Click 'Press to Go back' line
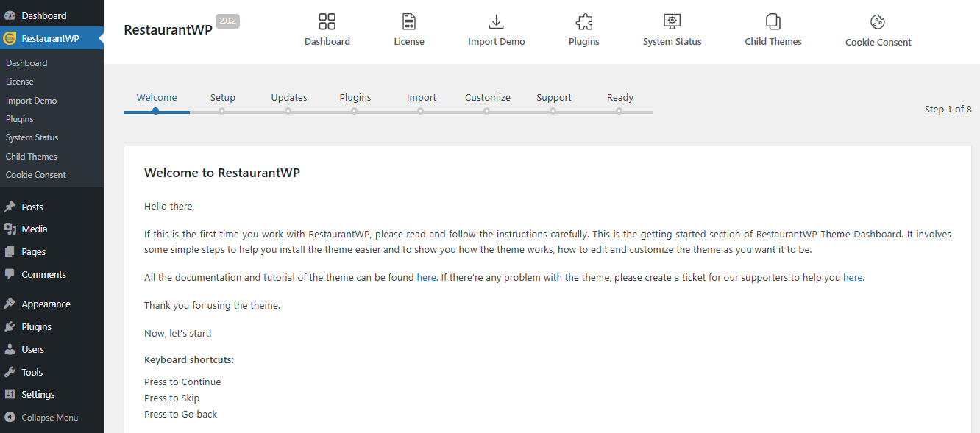 [x=181, y=414]
